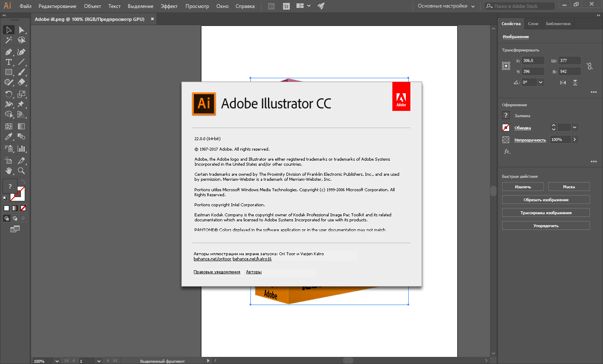The height and width of the screenshot is (364, 603).
Task: Select the Pen tool in toolbar
Action: click(x=8, y=52)
